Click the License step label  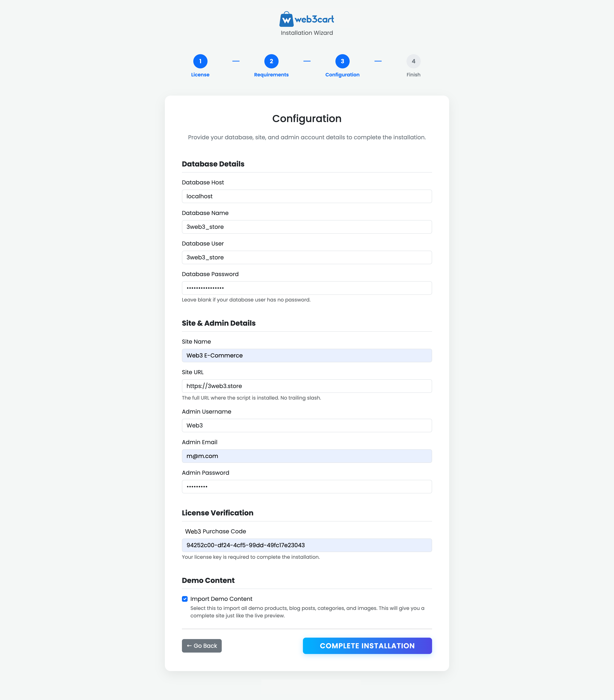coord(200,75)
